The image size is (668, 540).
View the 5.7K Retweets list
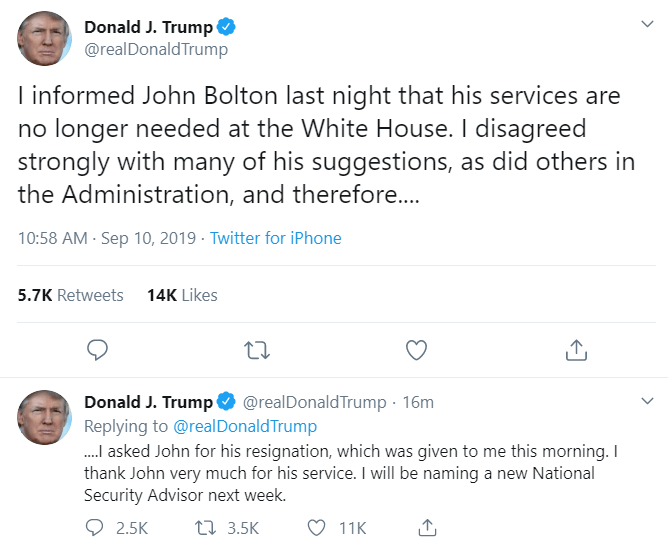[x=71, y=295]
